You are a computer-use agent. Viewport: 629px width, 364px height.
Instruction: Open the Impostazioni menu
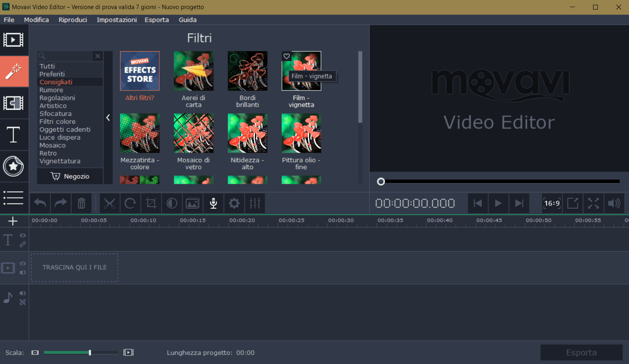click(x=117, y=20)
